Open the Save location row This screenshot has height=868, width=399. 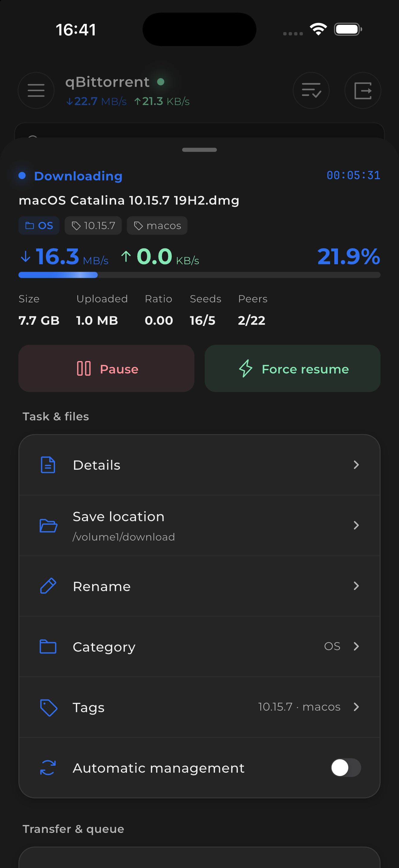[x=199, y=525]
